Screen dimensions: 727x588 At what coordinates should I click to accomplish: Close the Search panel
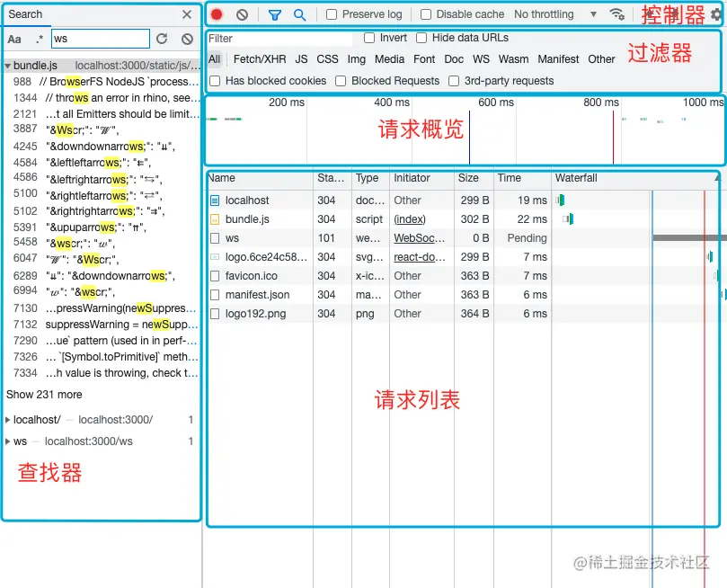[x=187, y=14]
